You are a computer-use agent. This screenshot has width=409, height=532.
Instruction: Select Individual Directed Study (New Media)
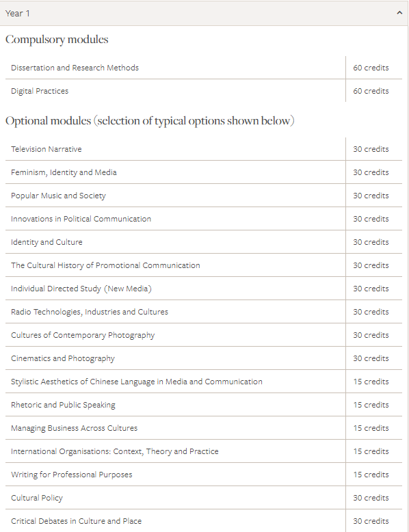pos(81,289)
